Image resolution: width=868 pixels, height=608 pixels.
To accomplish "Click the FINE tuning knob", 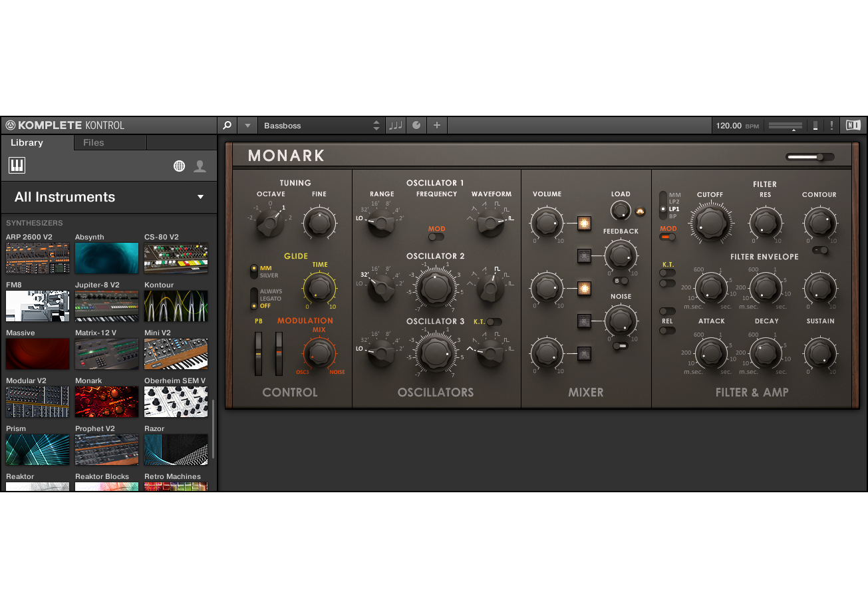I will click(319, 223).
